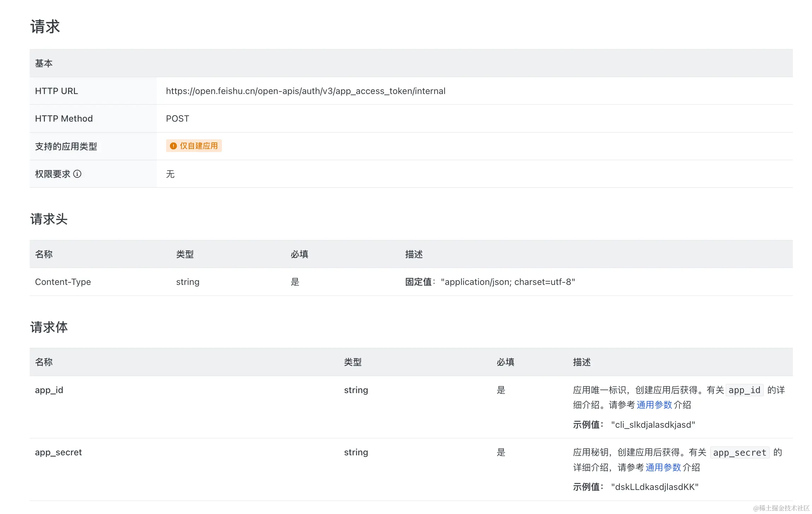Click the inline app_secret code tag
Image resolution: width=812 pixels, height=514 pixels.
pos(740,453)
